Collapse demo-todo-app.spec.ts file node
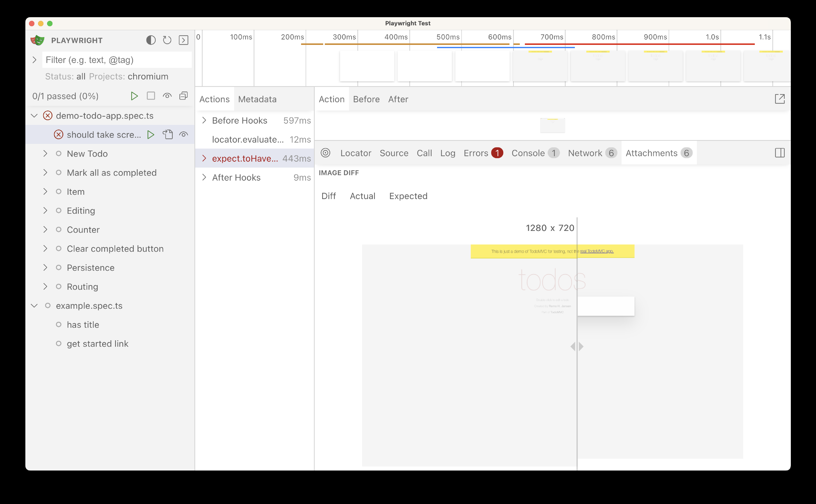 pyautogui.click(x=34, y=116)
